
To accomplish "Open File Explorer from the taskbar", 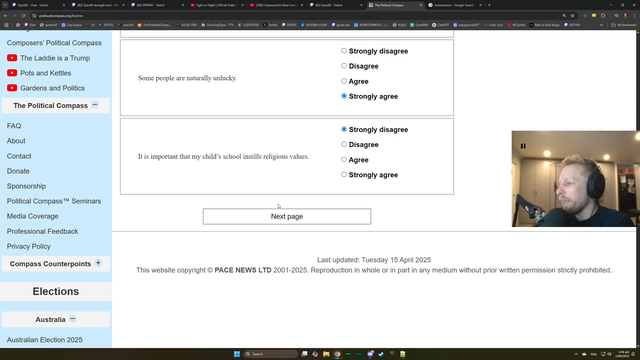I will (326, 354).
